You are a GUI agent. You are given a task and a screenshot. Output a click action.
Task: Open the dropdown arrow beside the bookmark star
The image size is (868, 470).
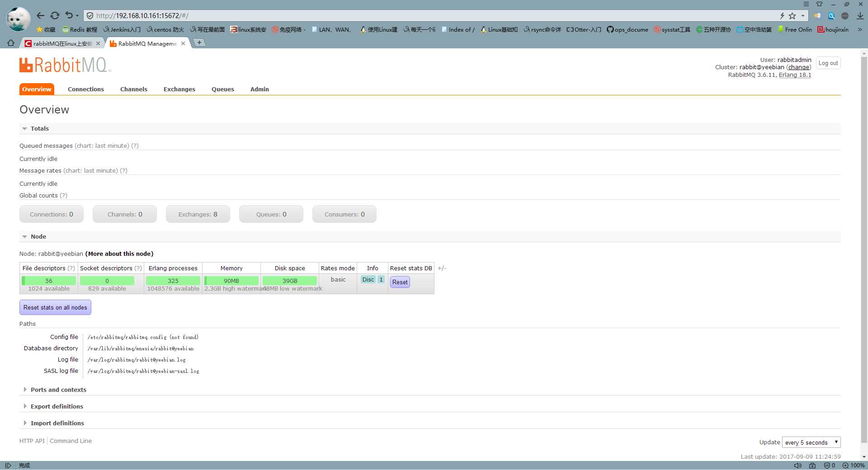pyautogui.click(x=803, y=16)
